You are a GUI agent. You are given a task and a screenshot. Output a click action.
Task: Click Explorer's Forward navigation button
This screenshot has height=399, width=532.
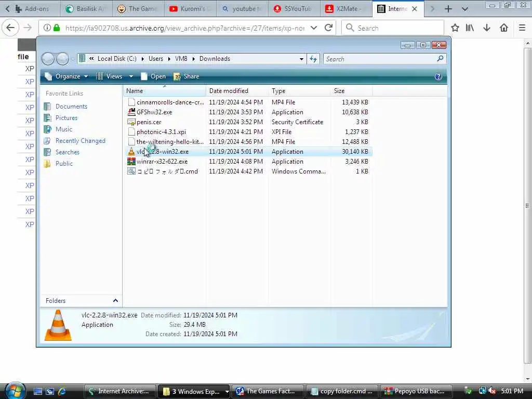[63, 59]
